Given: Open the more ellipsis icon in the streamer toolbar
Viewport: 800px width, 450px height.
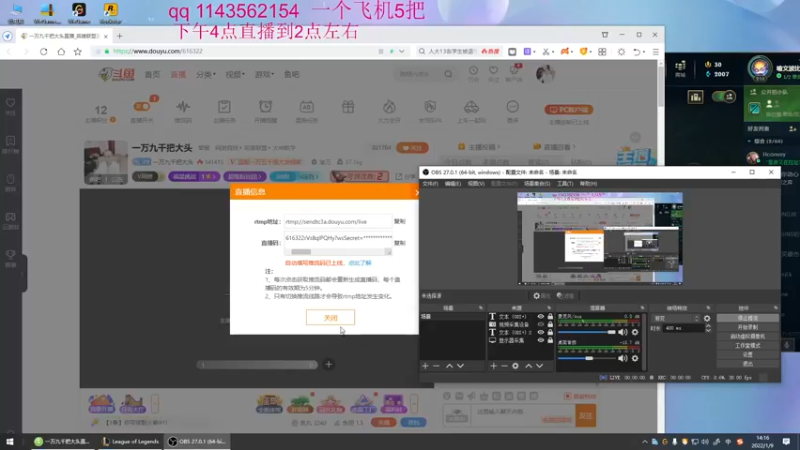Looking at the screenshot, I should pos(512,107).
